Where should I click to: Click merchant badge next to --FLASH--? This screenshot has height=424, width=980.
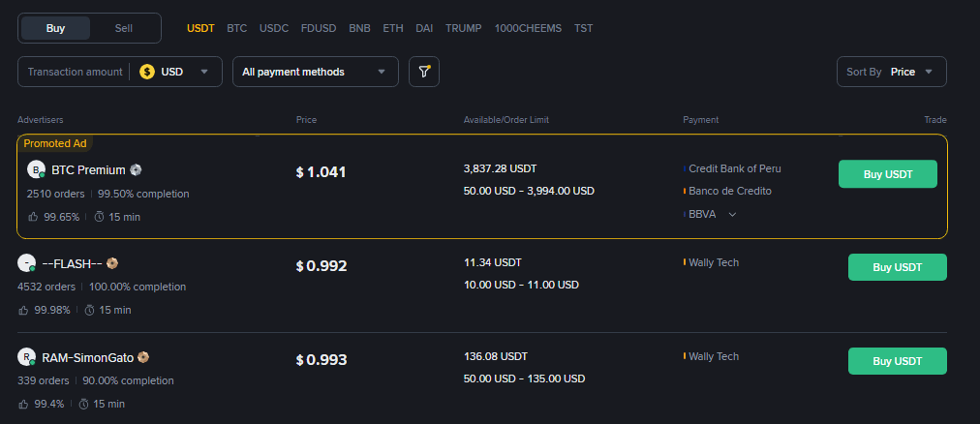click(x=112, y=263)
